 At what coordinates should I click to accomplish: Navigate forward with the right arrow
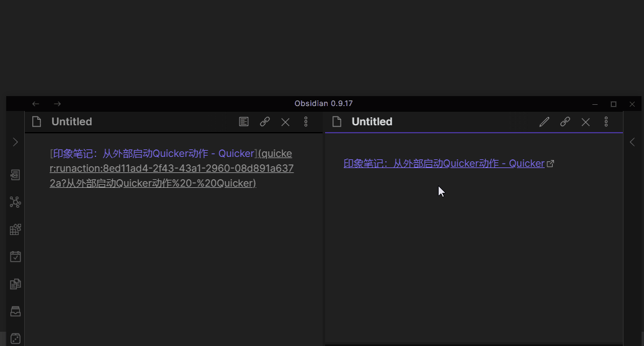tap(57, 104)
